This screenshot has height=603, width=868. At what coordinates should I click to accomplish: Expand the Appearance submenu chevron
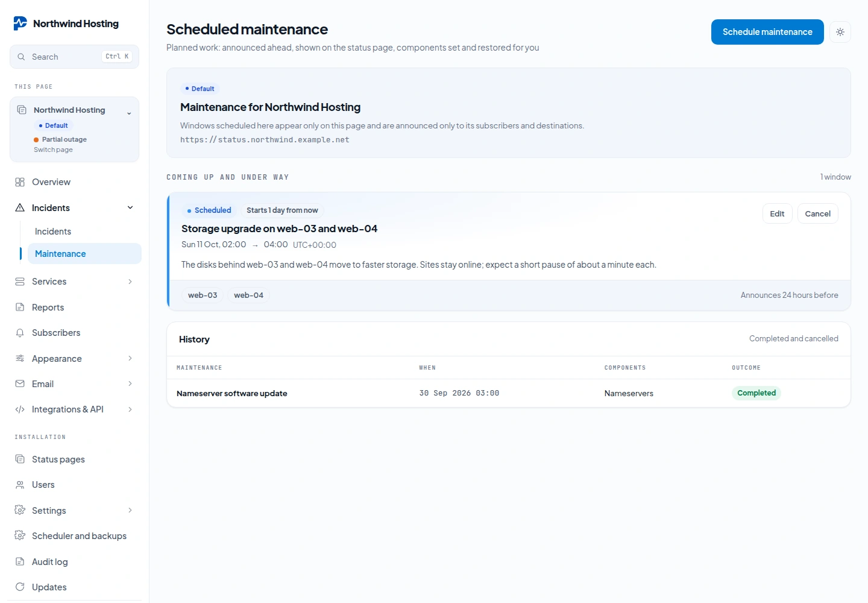(x=130, y=359)
